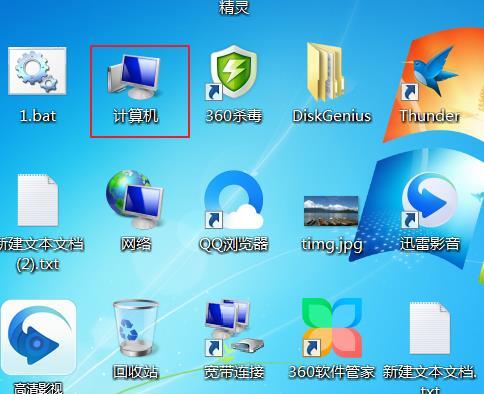Launch the 迅雷影音 player shortcut
This screenshot has width=484, height=394.
coord(429,200)
